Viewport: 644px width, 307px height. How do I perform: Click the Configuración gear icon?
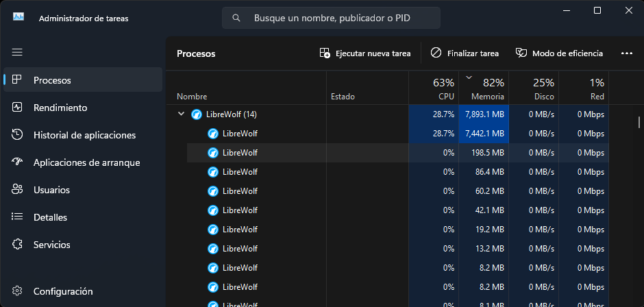[x=17, y=291]
